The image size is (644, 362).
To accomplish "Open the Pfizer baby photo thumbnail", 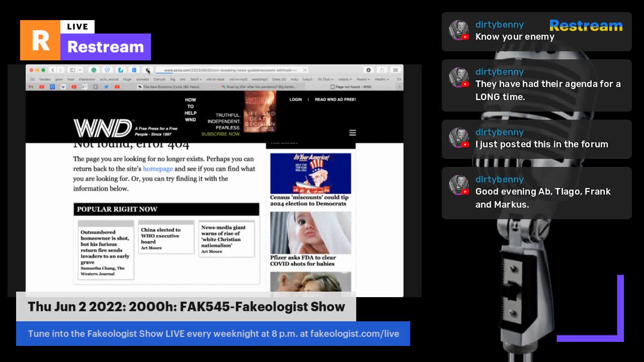I will click(x=310, y=233).
